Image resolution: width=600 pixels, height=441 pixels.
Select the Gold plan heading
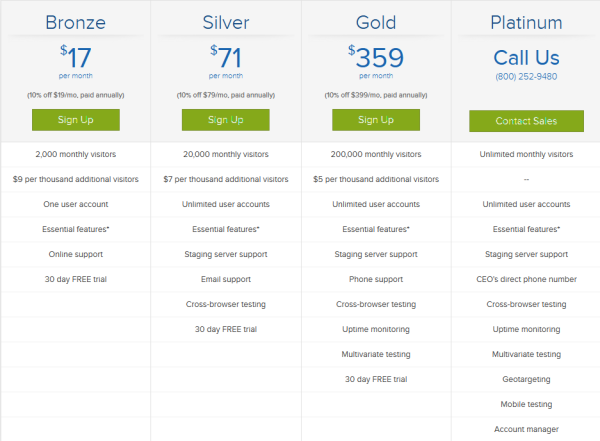376,23
